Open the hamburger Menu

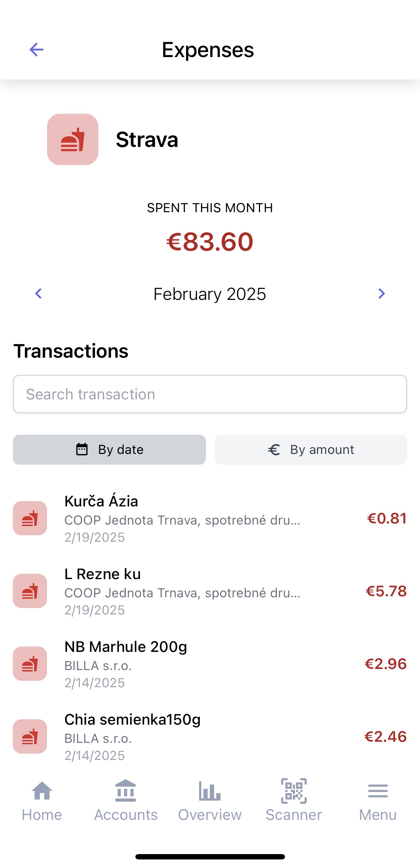(378, 800)
